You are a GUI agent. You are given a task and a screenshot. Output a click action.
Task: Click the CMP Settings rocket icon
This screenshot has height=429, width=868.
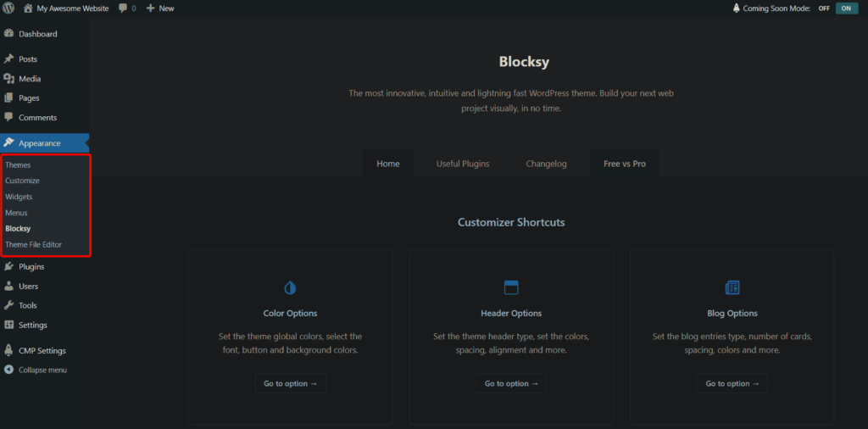[x=8, y=350]
